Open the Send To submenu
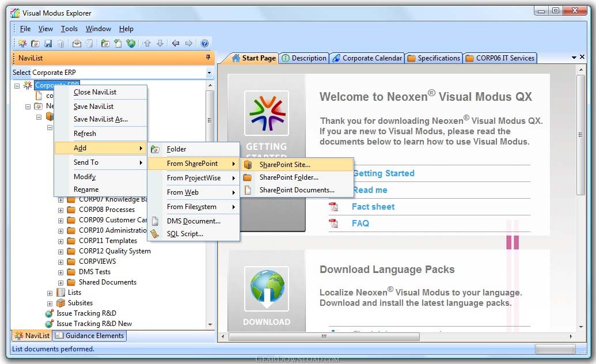This screenshot has height=364, width=596. click(101, 162)
